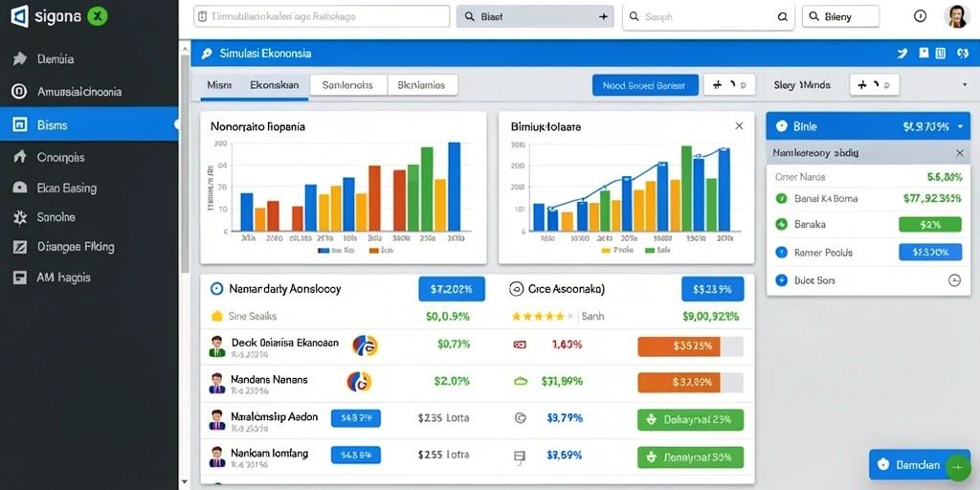Close the Bimiuk Holaate chart panel
The width and height of the screenshot is (980, 490).
coord(739,125)
